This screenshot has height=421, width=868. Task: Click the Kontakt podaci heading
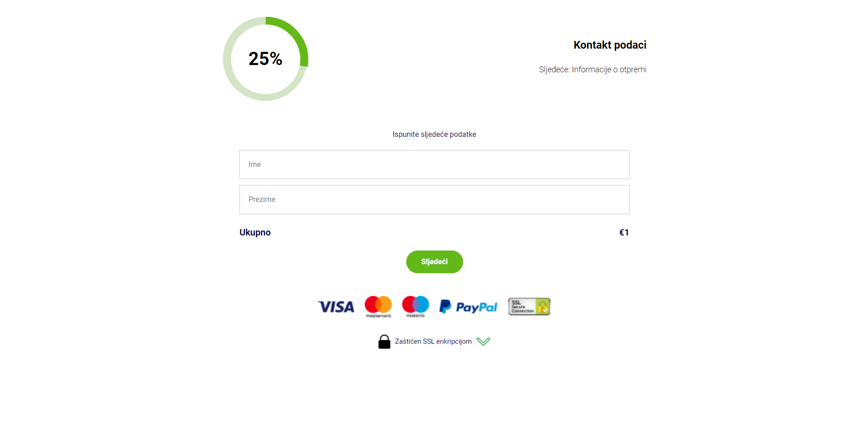[610, 45]
